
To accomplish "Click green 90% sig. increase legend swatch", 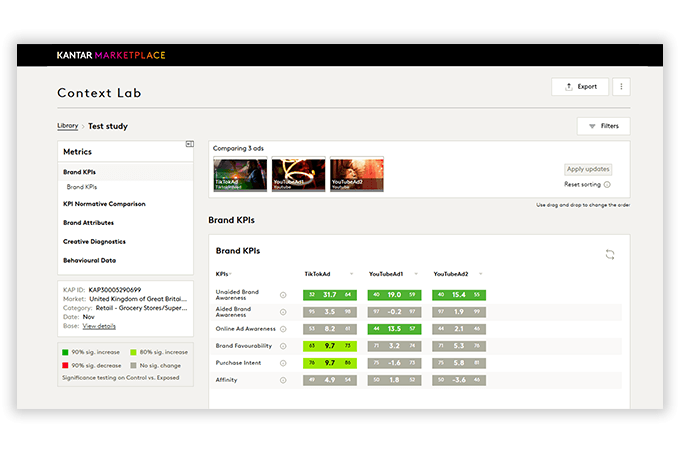I will [65, 352].
